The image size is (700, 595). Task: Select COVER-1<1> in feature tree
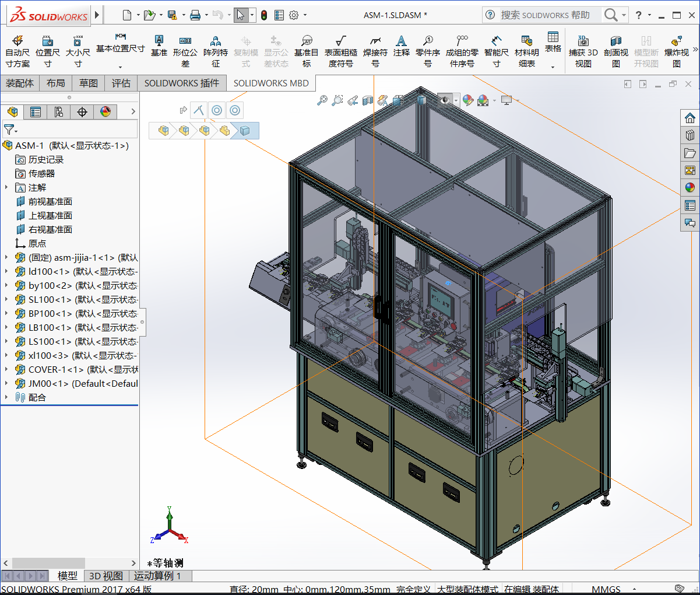pyautogui.click(x=76, y=369)
